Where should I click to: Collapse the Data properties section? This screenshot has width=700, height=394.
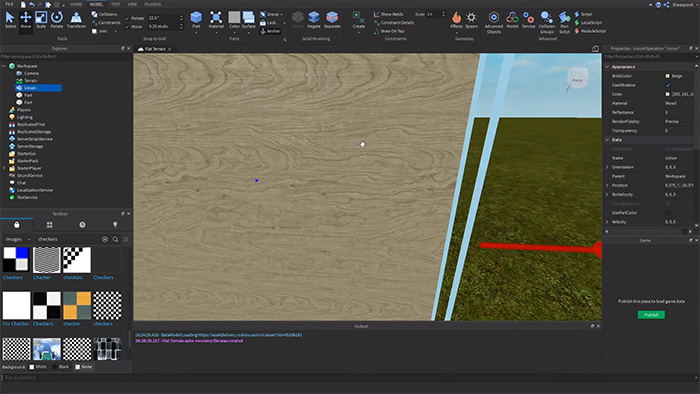[x=607, y=140]
